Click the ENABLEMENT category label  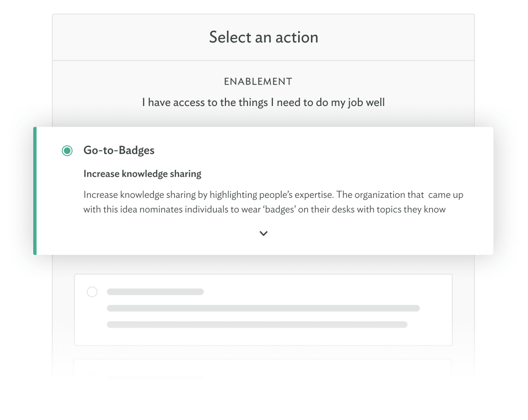(x=258, y=82)
